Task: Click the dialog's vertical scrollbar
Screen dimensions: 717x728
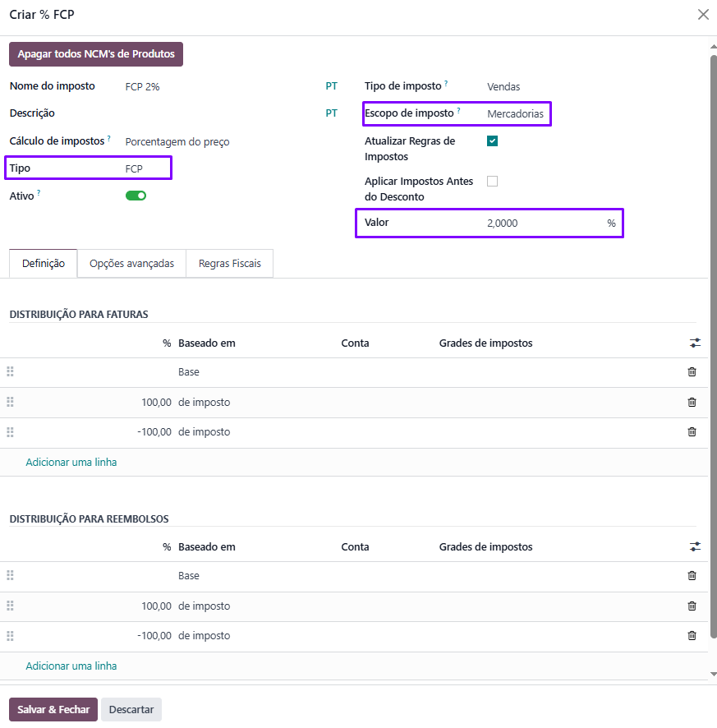Action: 713,348
